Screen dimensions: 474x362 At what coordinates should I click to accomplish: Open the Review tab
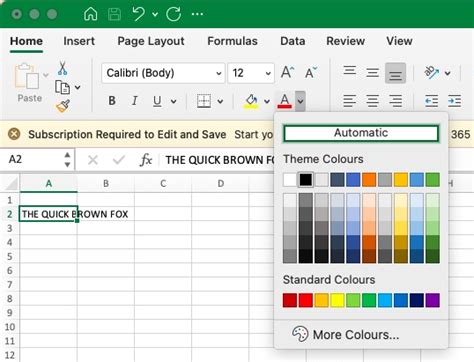pos(345,41)
